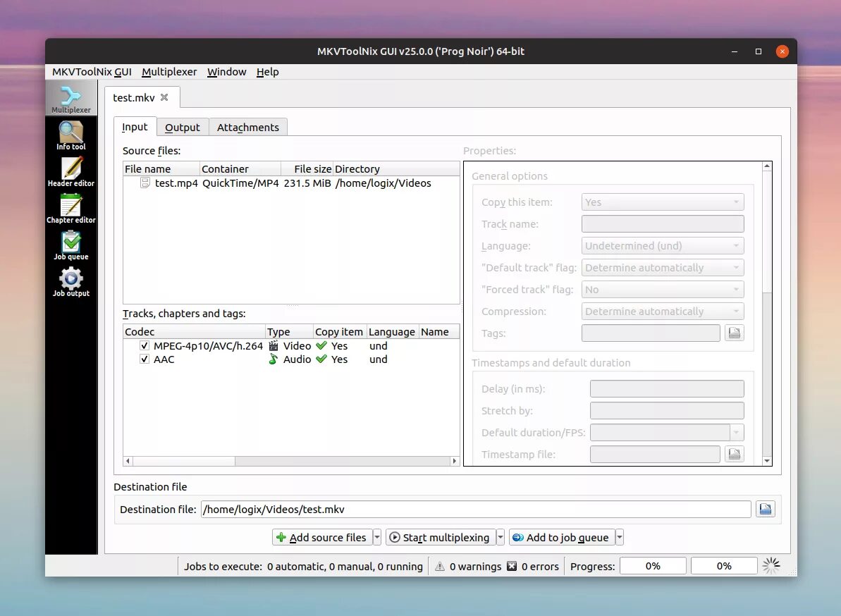Image resolution: width=841 pixels, height=616 pixels.
Task: Browse for Timestamp file
Action: pos(735,454)
